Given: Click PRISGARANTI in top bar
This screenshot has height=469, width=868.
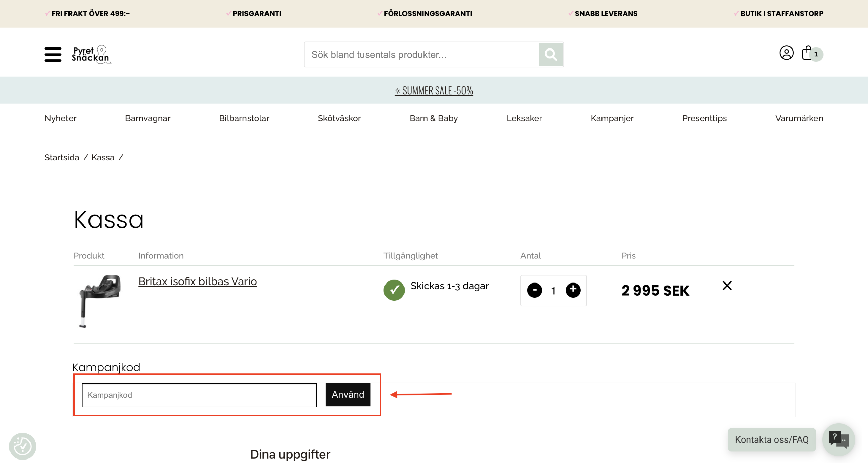Looking at the screenshot, I should (257, 14).
